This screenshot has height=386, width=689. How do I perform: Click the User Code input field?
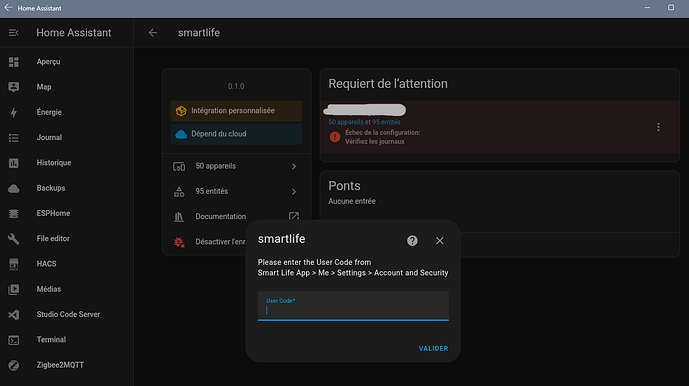point(353,306)
